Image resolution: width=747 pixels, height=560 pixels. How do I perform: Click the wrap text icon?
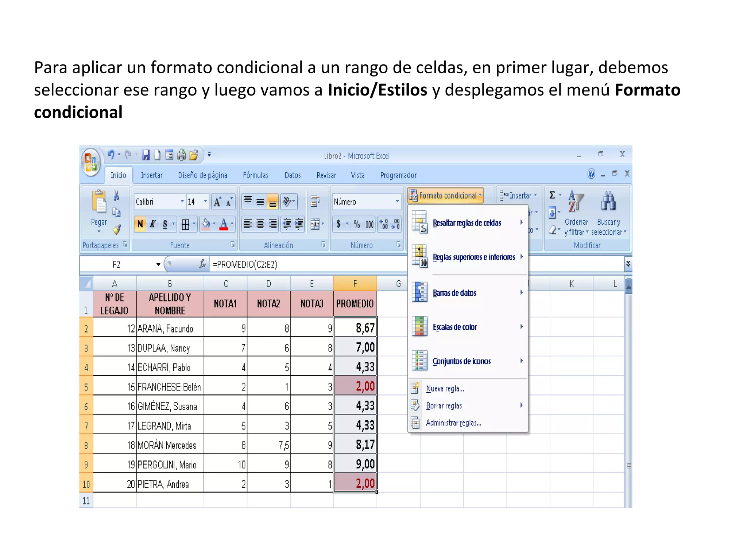coord(315,202)
